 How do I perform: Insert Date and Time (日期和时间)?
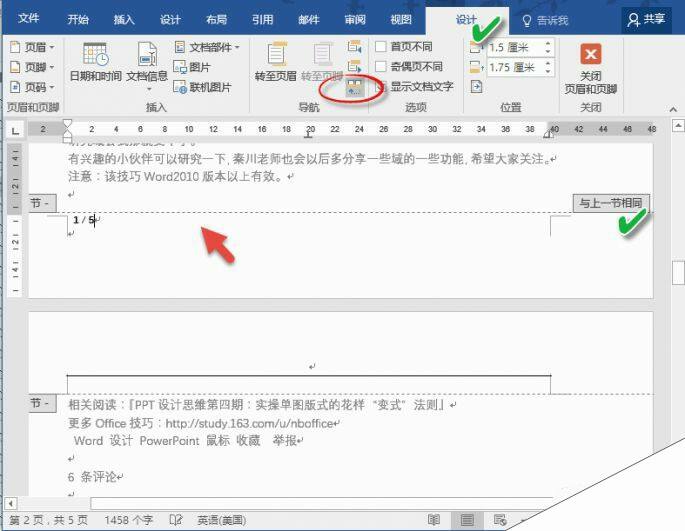[x=96, y=62]
